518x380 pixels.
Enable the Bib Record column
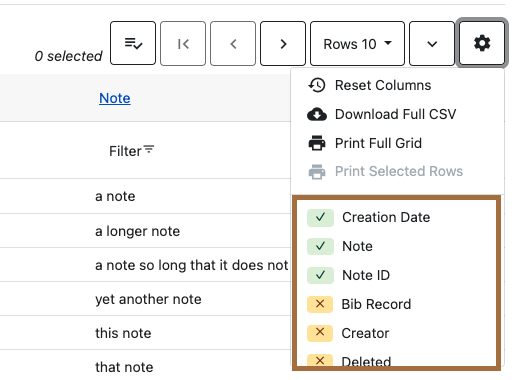(320, 304)
